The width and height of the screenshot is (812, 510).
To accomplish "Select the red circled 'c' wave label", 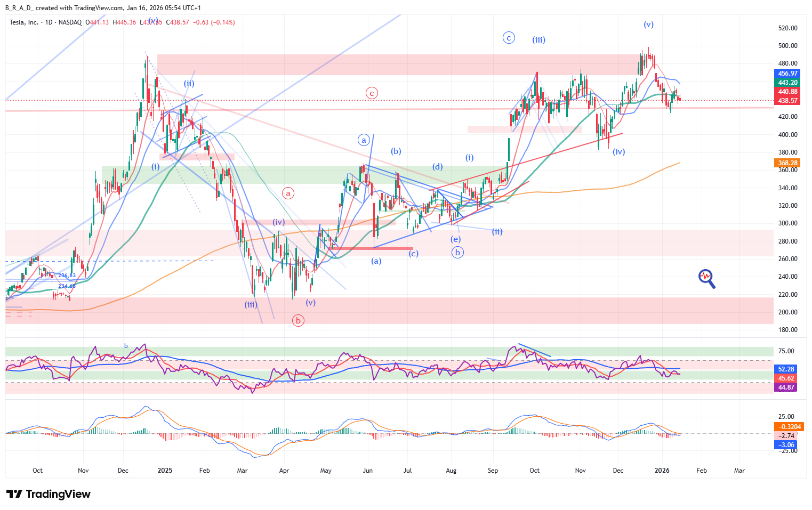I will click(x=372, y=93).
